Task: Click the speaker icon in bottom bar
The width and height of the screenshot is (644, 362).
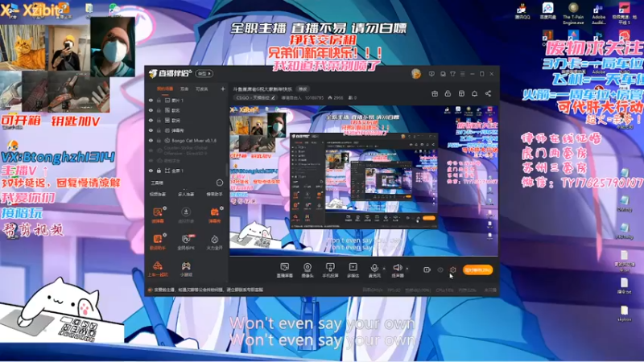Action: (397, 269)
